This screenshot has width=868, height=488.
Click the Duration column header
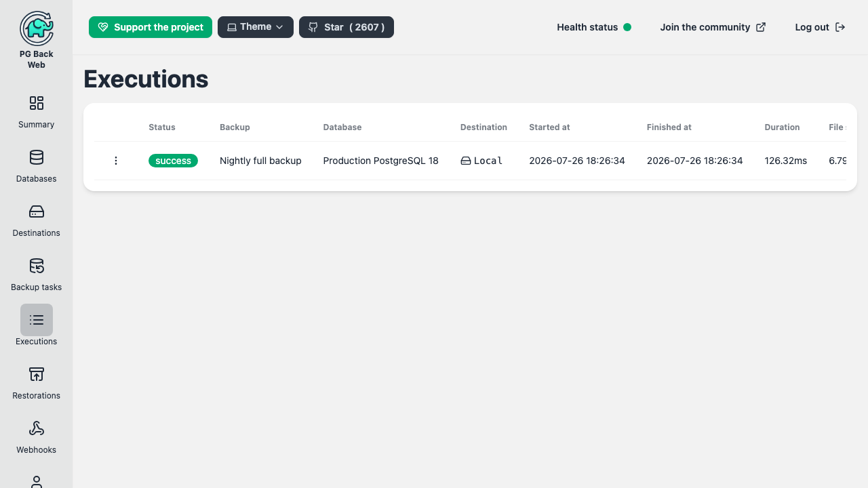point(782,127)
